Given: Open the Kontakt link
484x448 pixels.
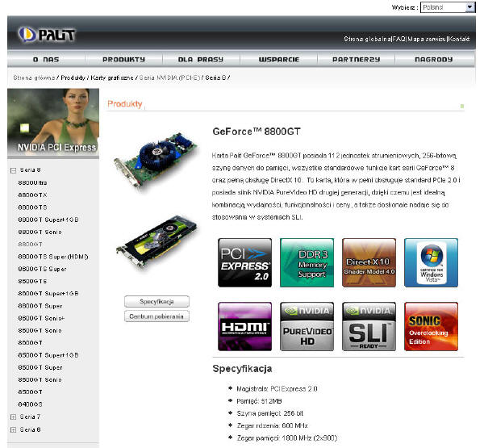Looking at the screenshot, I should [459, 39].
